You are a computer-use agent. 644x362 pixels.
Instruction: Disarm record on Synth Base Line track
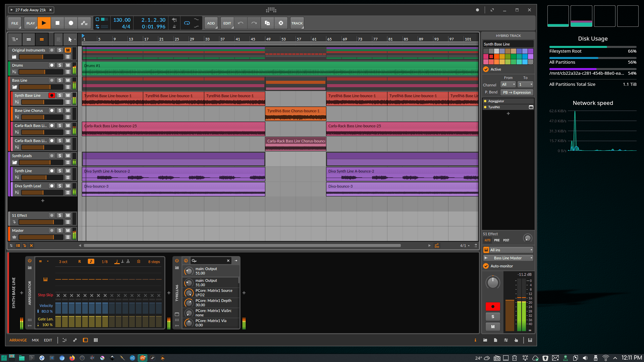click(52, 96)
